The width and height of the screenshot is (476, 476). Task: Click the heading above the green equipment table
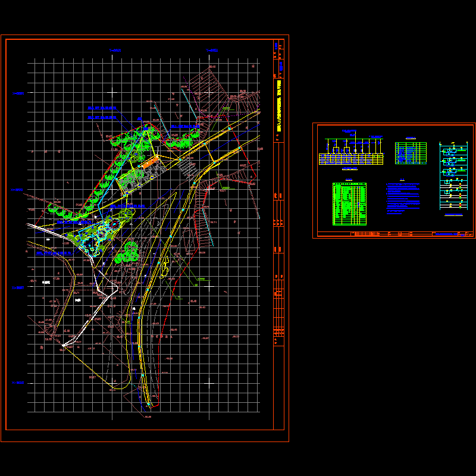click(x=349, y=180)
